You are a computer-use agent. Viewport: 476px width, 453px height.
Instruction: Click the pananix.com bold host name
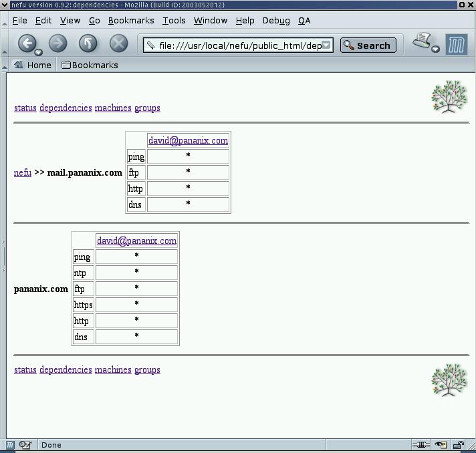click(41, 289)
